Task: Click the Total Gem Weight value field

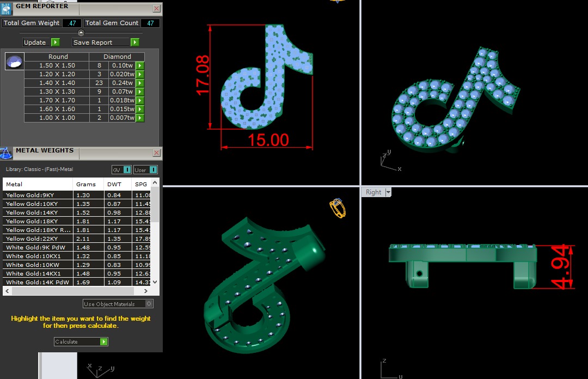Action: (x=72, y=23)
